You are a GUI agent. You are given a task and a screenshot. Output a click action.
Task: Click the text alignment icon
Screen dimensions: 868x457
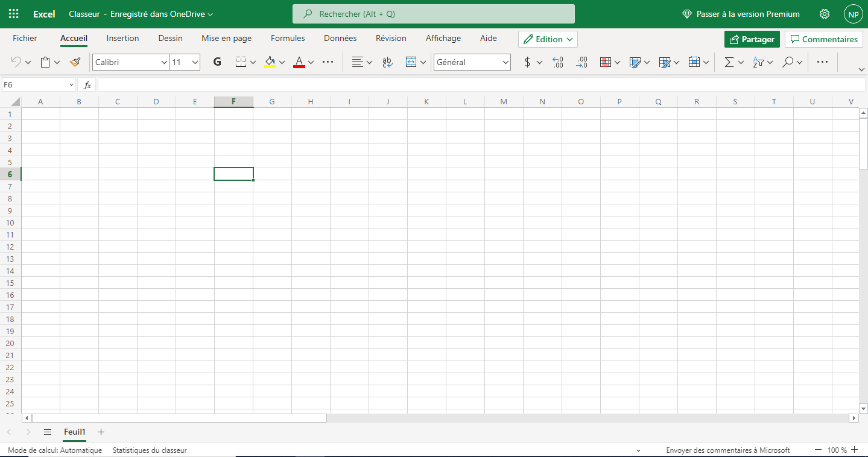pos(358,62)
